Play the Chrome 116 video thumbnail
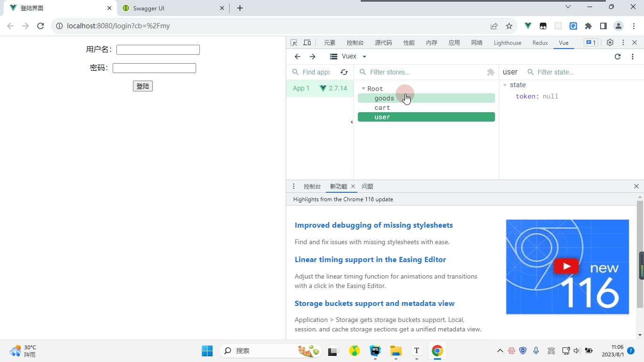This screenshot has width=644, height=362. [568, 267]
